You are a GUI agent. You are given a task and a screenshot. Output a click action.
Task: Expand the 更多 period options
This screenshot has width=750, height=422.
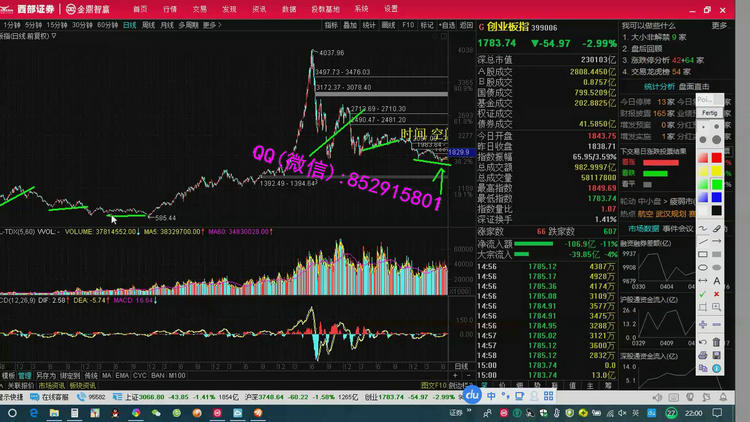pos(210,23)
